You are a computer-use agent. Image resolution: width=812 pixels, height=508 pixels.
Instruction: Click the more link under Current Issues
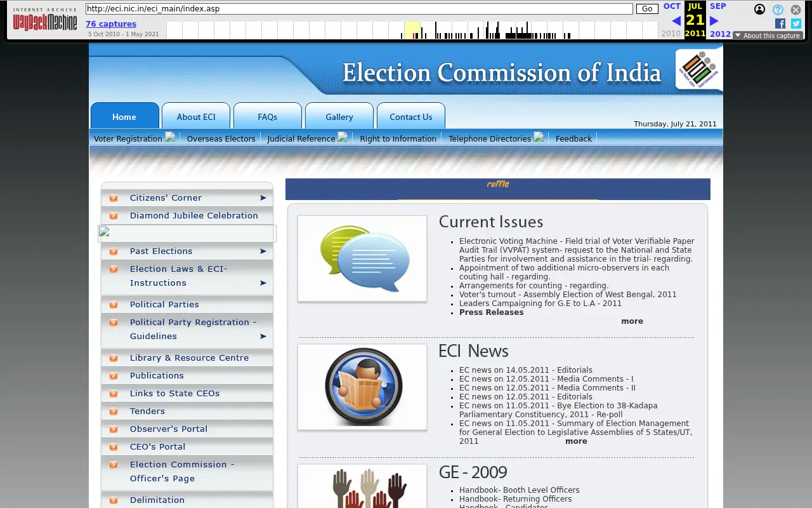[632, 321]
